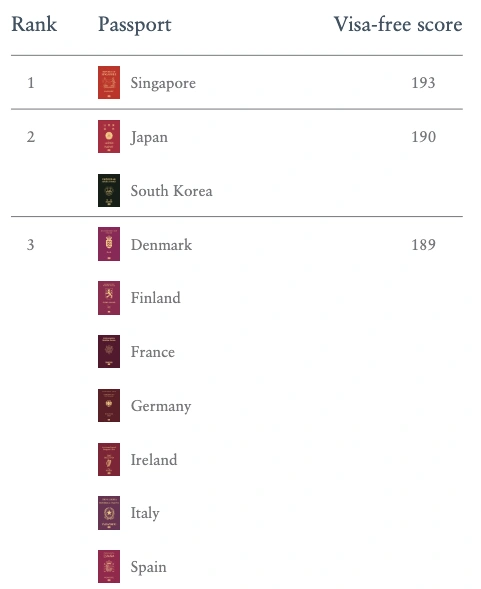Viewport: 481px width, 589px height.
Task: Select the Spain passport icon
Action: (x=109, y=567)
